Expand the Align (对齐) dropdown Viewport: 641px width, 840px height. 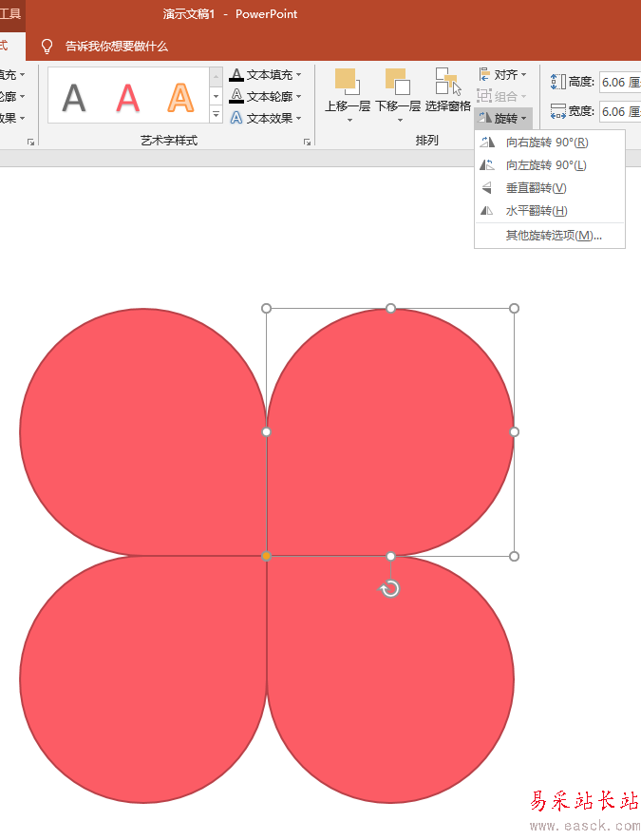(503, 74)
